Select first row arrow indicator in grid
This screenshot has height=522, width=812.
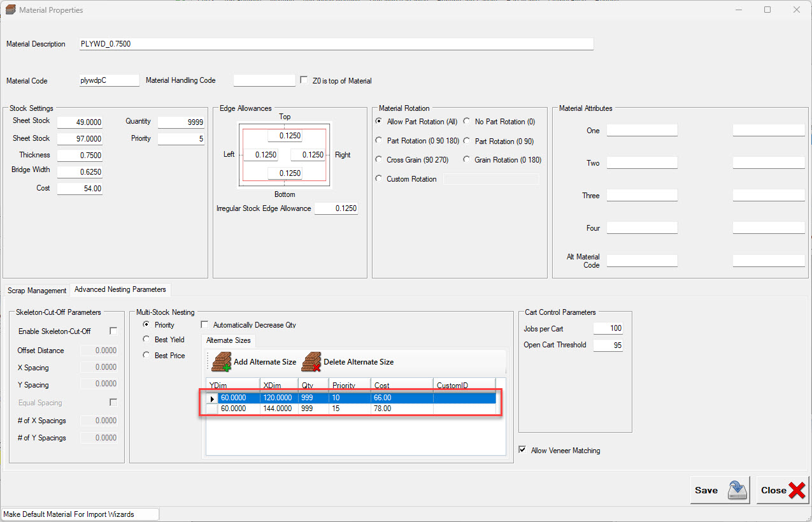tap(212, 398)
